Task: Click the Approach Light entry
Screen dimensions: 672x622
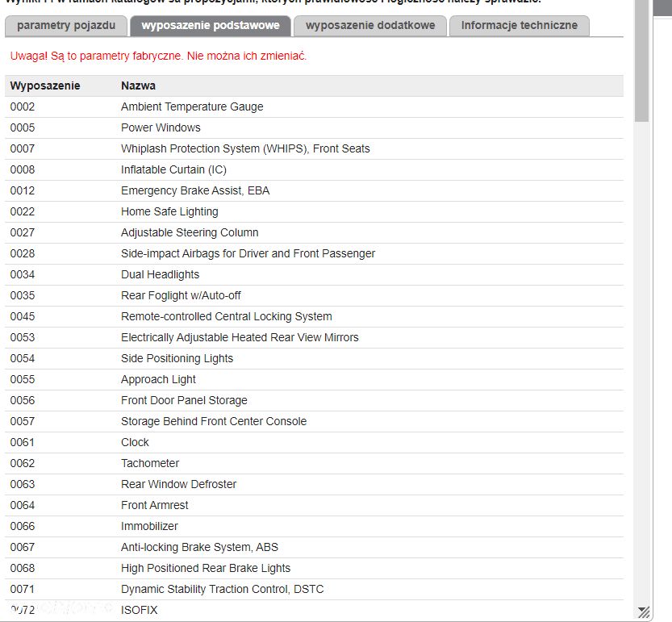Action: point(158,380)
